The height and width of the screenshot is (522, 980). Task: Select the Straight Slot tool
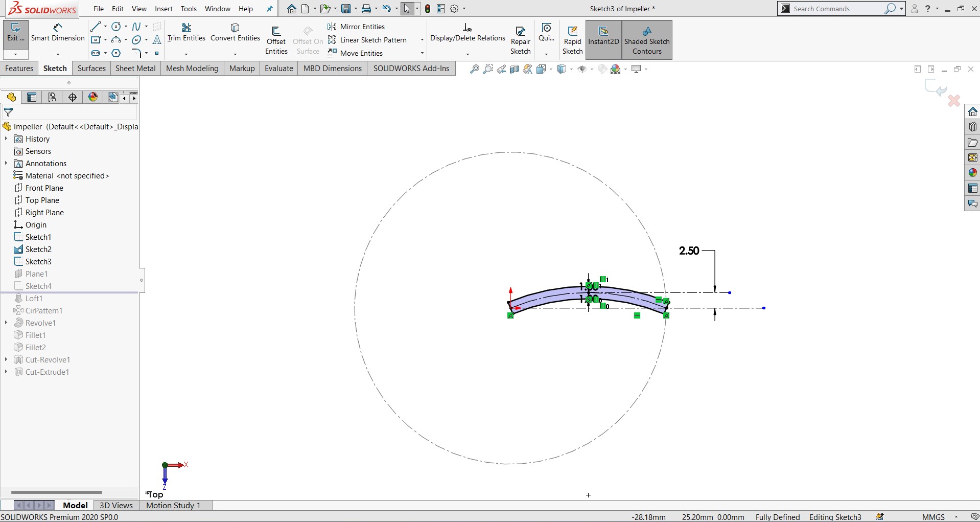tap(96, 53)
